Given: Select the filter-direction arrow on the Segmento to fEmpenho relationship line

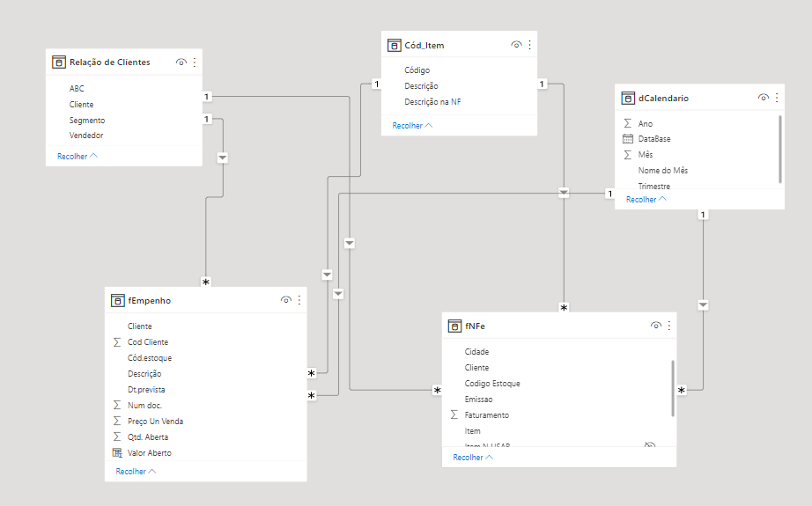Looking at the screenshot, I should (x=223, y=158).
